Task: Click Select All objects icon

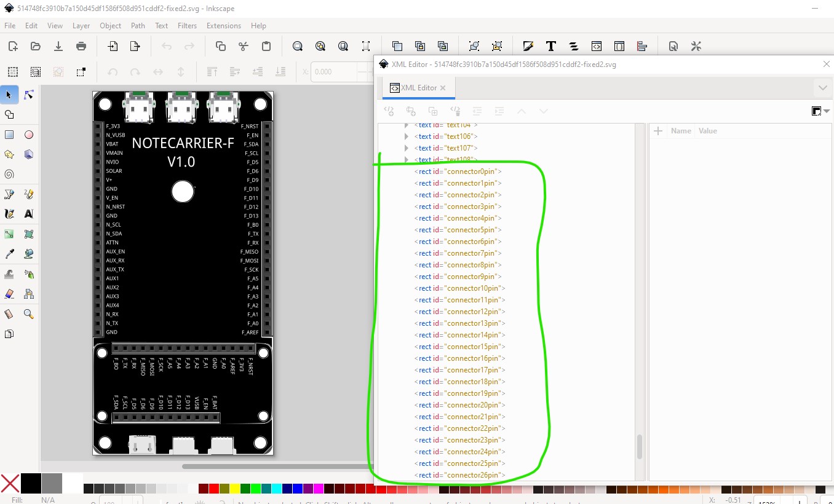Action: [13, 72]
